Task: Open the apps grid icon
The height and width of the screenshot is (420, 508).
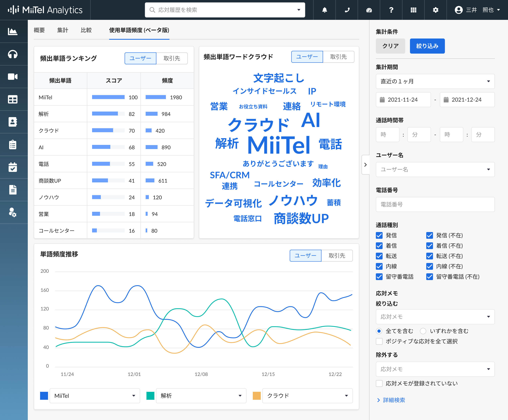Action: click(x=413, y=10)
